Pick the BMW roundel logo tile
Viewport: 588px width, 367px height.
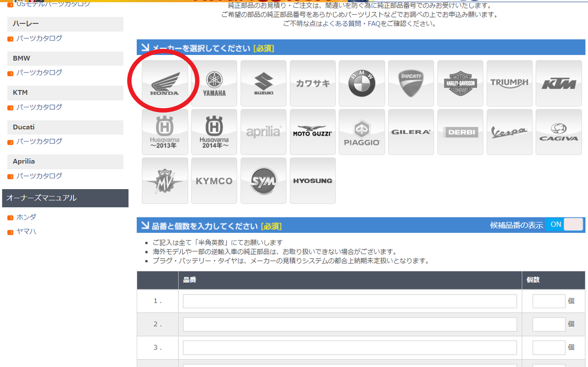362,83
